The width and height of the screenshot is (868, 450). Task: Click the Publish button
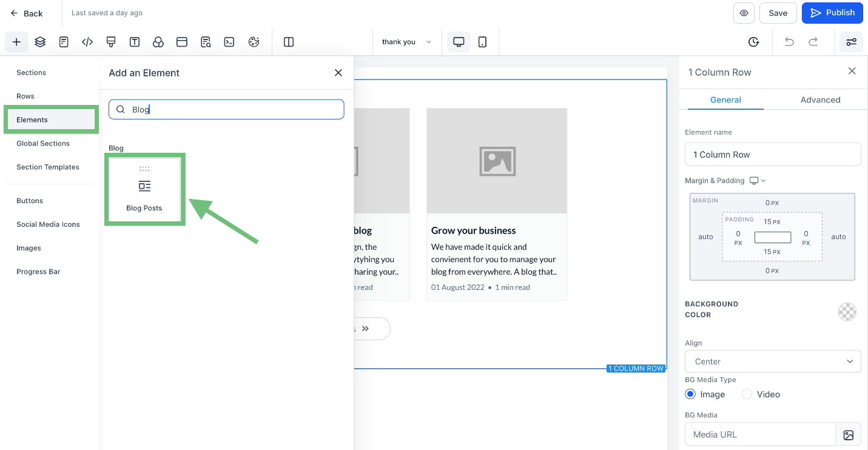pos(832,13)
